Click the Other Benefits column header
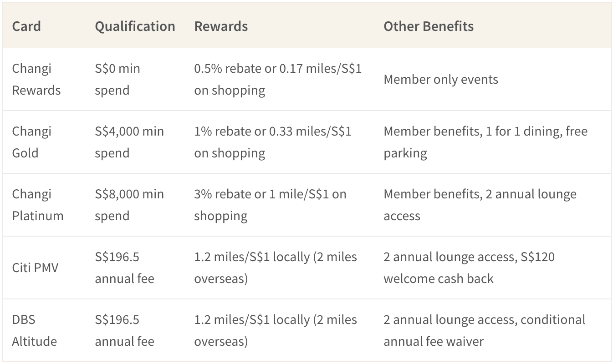 (x=429, y=26)
